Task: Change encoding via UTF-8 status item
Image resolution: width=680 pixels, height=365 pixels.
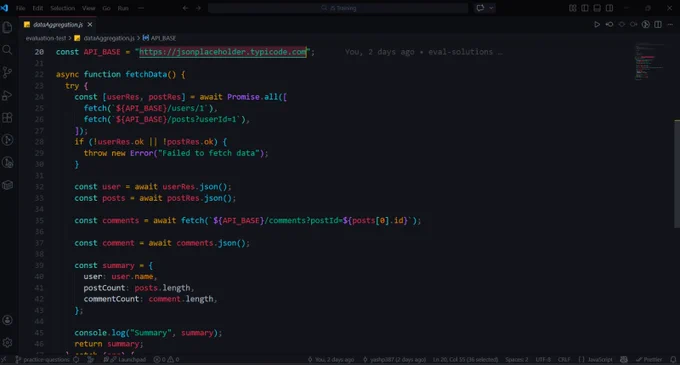Action: coord(543,359)
